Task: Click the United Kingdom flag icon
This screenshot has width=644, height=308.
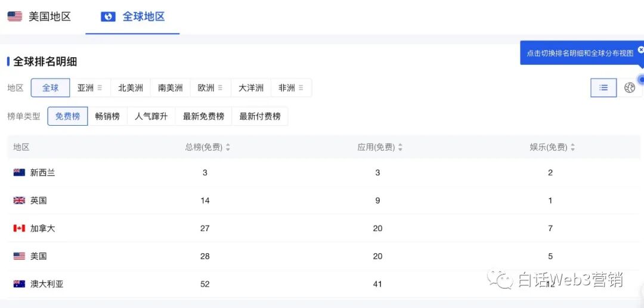Action: click(19, 201)
